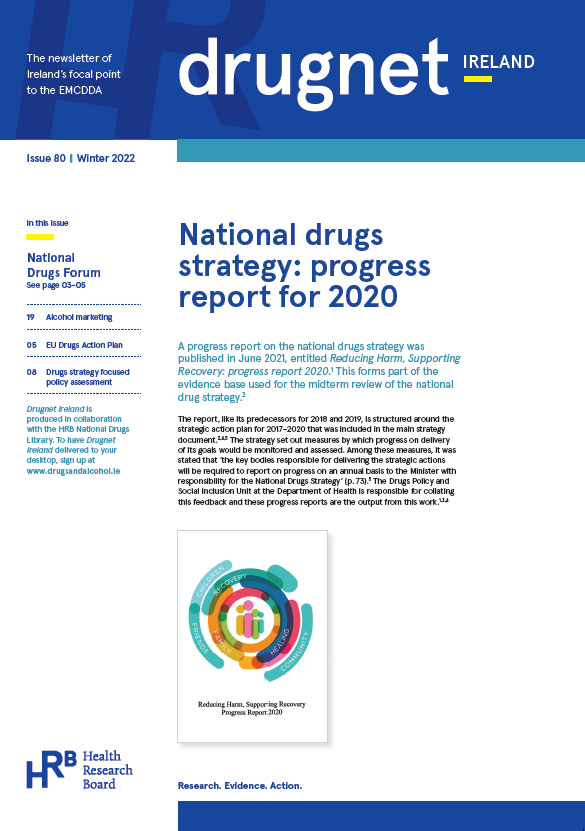Click the IRELAND label in the masthead
The image size is (585, 831).
pyautogui.click(x=498, y=62)
